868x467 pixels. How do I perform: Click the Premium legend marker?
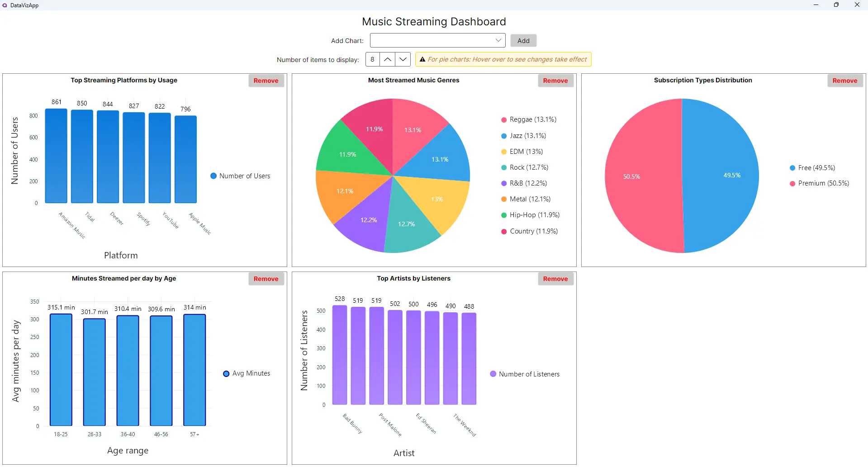(x=792, y=183)
